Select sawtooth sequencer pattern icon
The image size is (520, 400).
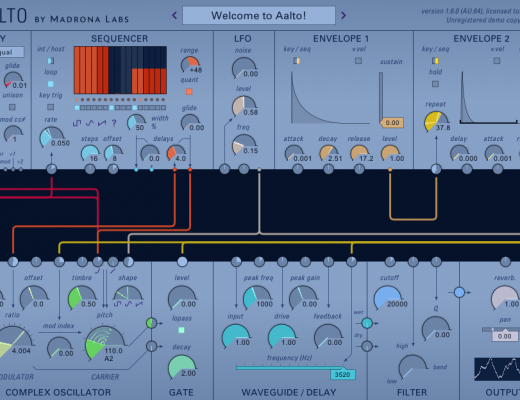point(102,123)
